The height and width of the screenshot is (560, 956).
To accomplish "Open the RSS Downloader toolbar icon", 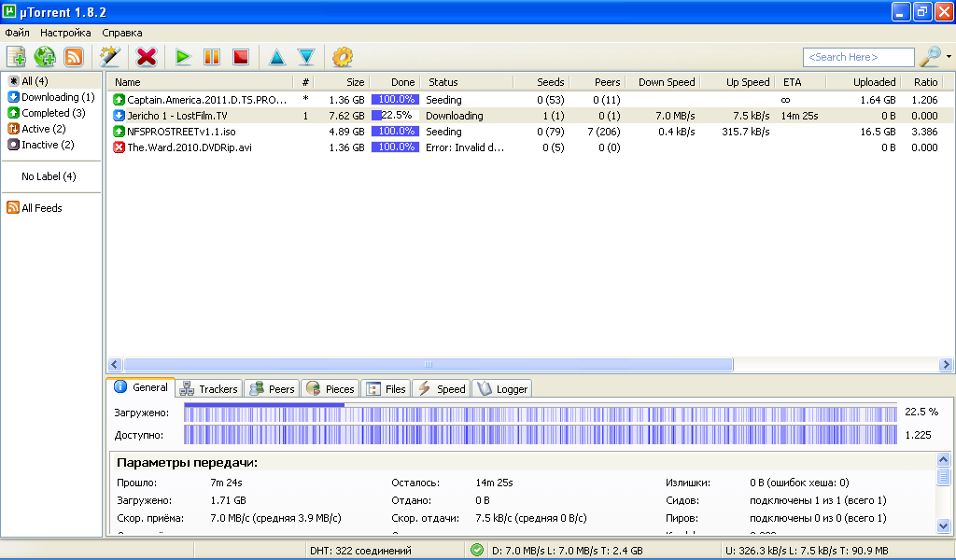I will click(x=73, y=57).
